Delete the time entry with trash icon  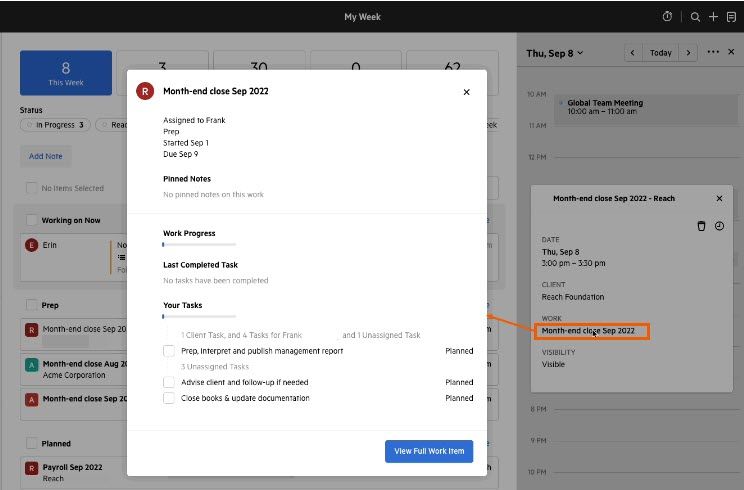701,226
